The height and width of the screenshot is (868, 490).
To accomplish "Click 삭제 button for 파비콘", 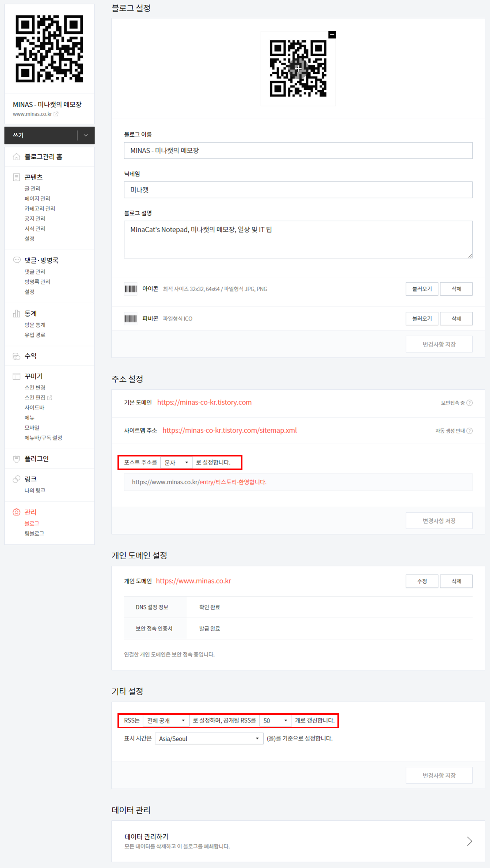I will (456, 318).
